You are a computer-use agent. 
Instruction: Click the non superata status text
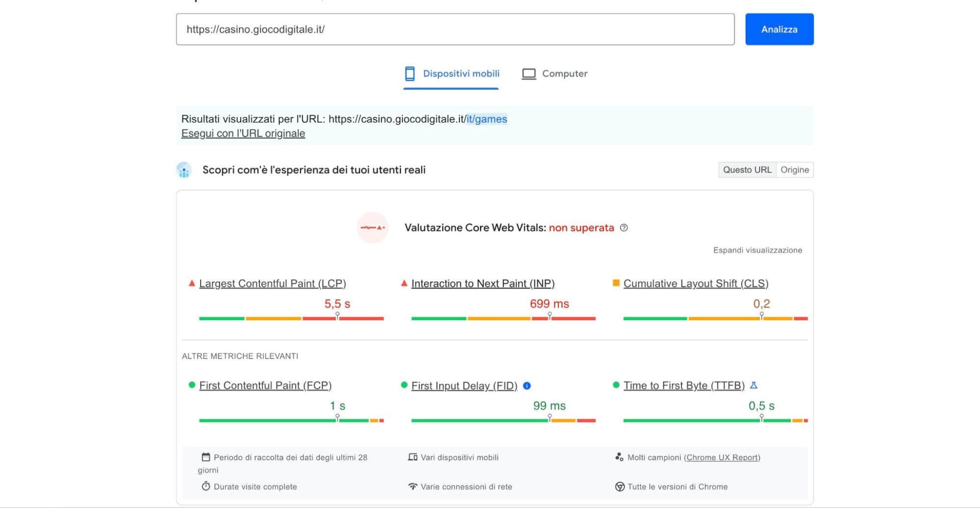tap(581, 228)
